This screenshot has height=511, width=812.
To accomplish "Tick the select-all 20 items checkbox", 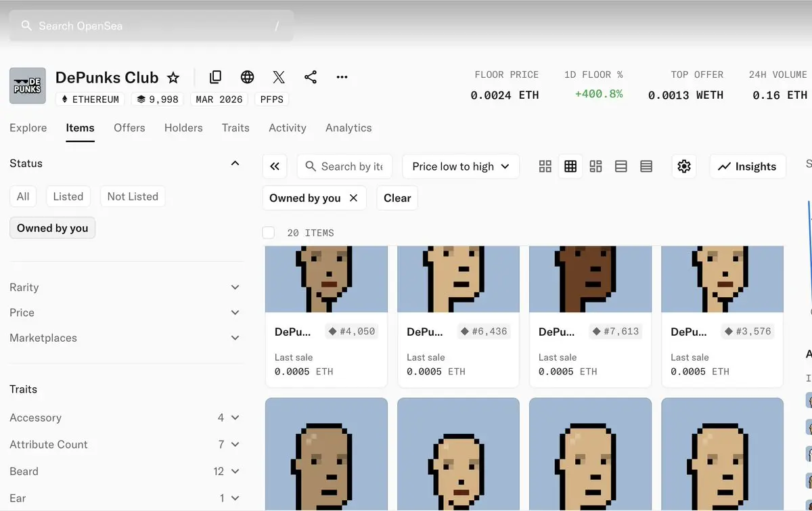I will [x=269, y=233].
